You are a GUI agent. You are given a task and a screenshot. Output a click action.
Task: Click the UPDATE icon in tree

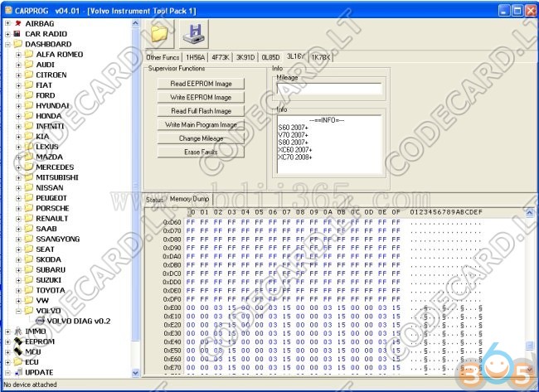click(x=18, y=372)
